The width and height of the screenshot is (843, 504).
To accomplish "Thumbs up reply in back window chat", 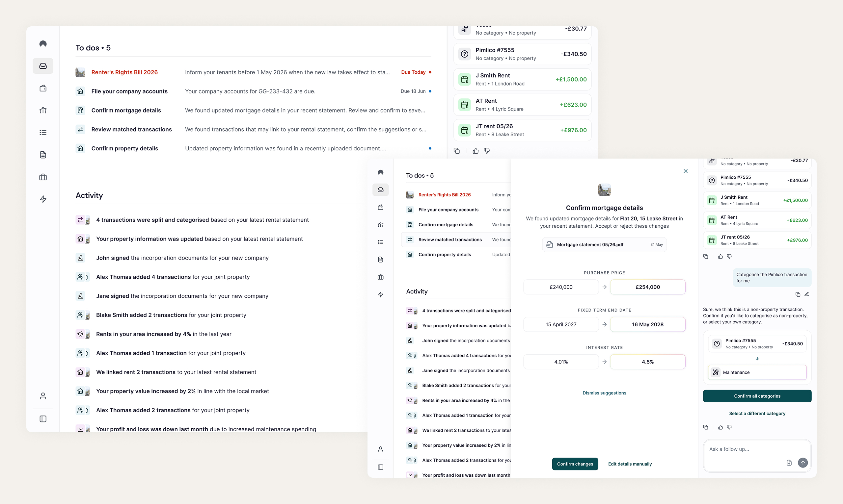I will [476, 151].
